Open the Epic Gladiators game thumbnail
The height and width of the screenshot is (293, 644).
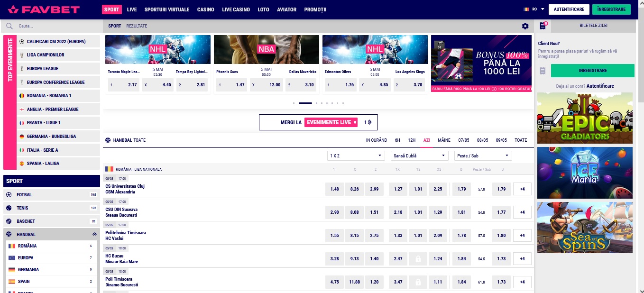click(x=585, y=118)
